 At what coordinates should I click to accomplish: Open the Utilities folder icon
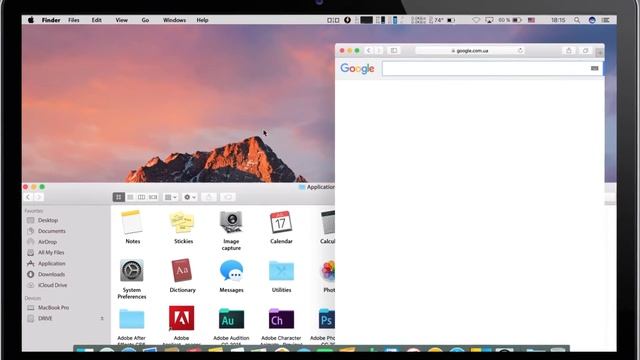(281, 271)
